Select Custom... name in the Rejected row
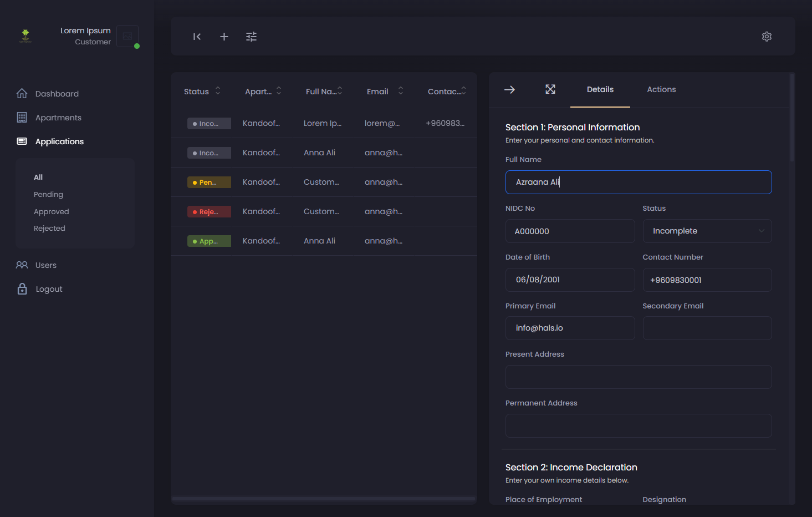The height and width of the screenshot is (517, 812). tap(321, 211)
